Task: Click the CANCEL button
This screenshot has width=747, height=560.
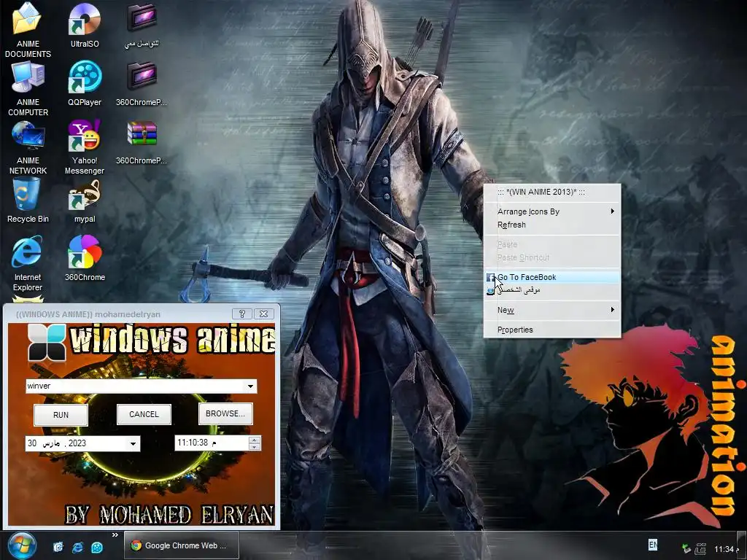Action: (144, 414)
